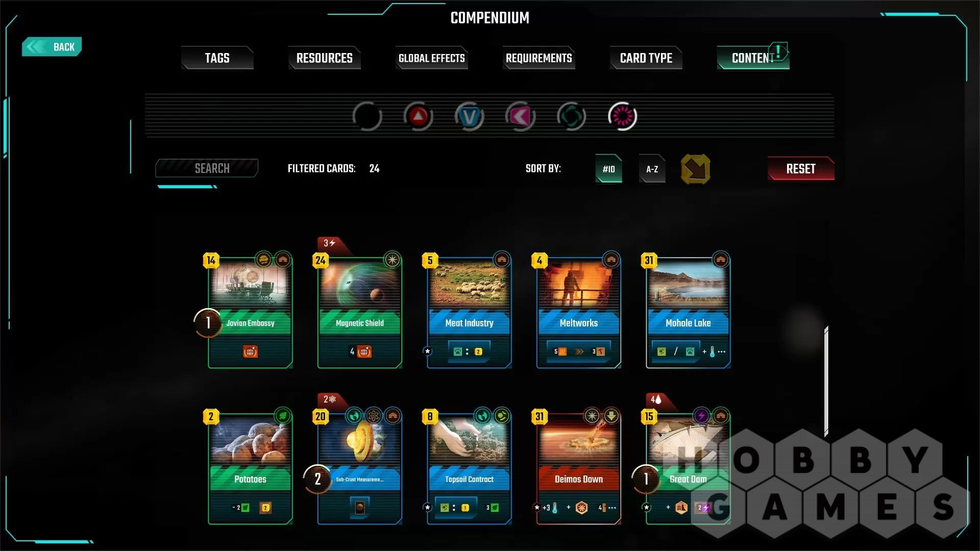Expand the Requirements filter category
The width and height of the screenshot is (980, 551).
pyautogui.click(x=539, y=58)
